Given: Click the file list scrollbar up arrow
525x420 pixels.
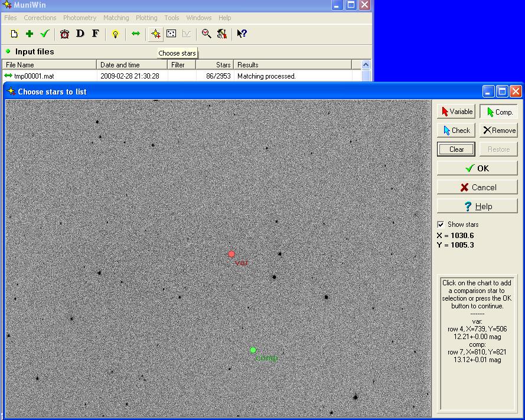Looking at the screenshot, I should (366, 65).
